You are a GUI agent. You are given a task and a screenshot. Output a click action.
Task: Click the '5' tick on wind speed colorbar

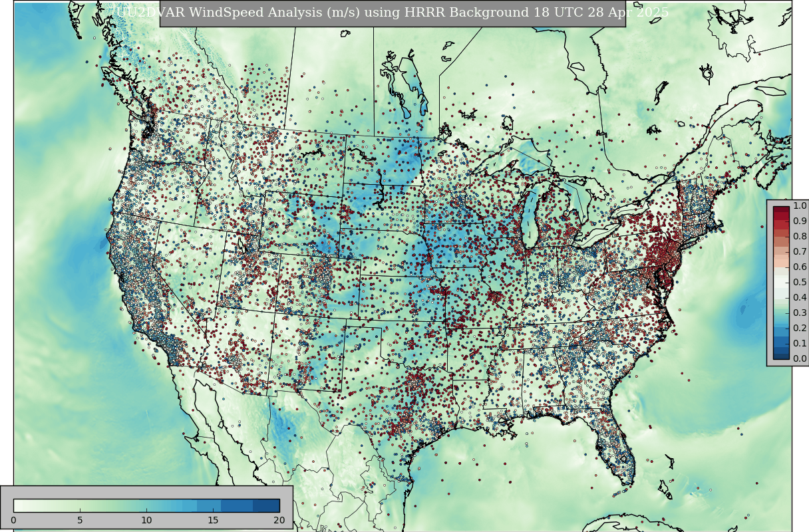click(x=80, y=520)
